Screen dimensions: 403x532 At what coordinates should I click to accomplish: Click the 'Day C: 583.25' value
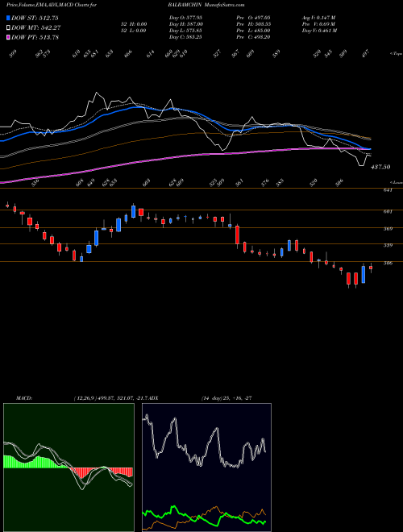185,37
